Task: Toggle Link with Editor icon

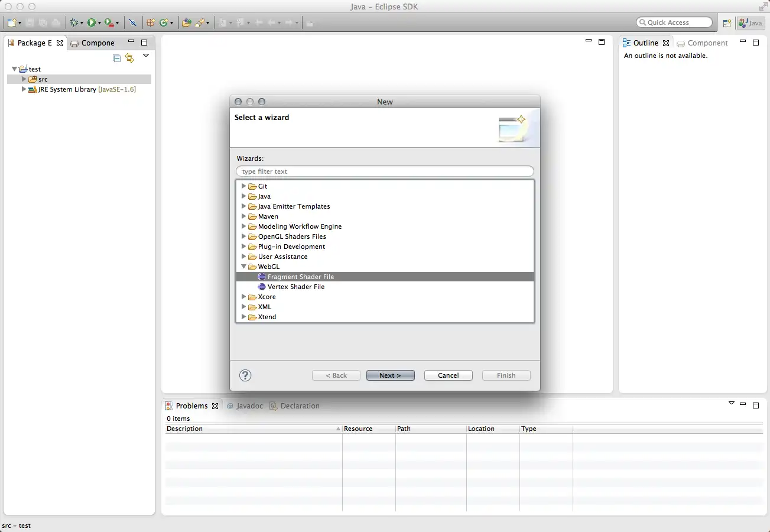Action: [129, 58]
